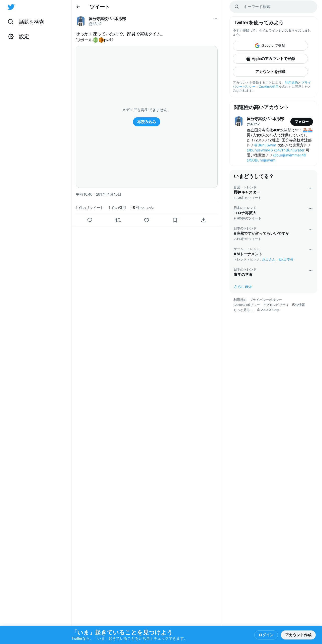Image resolution: width=322 pixels, height=644 pixels.
Task: Click アカウントを作成 in signup panel
Action: pyautogui.click(x=270, y=72)
